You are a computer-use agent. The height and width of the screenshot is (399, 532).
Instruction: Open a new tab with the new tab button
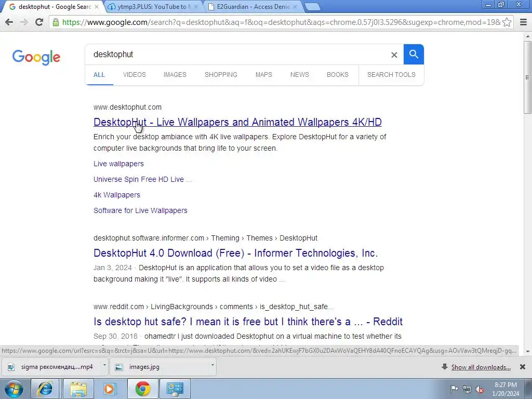point(312,7)
